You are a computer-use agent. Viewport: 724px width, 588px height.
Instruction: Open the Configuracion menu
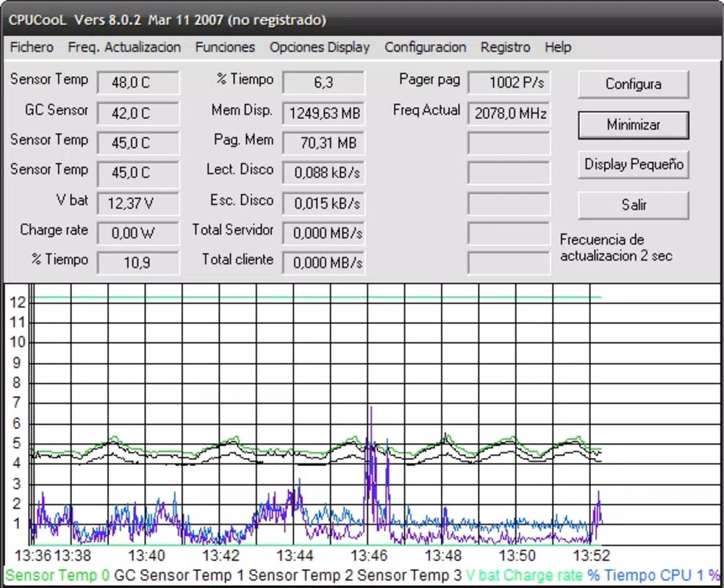point(426,47)
